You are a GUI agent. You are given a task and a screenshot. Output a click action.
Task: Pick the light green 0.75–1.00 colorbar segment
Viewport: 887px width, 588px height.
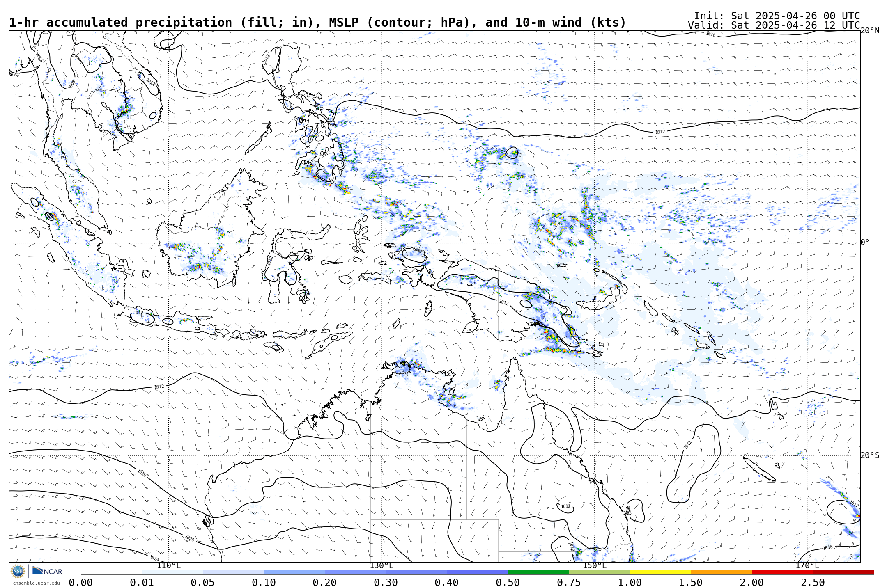[599, 572]
